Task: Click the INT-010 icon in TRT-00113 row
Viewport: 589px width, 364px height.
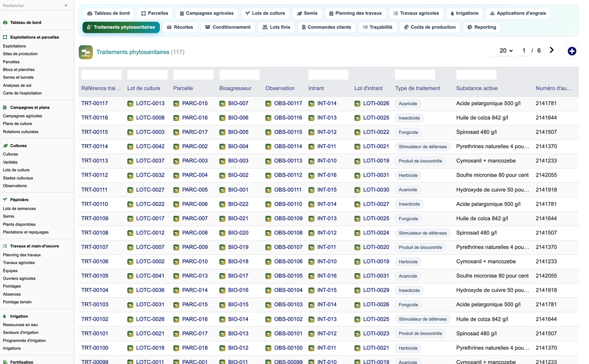Action: 311,161
